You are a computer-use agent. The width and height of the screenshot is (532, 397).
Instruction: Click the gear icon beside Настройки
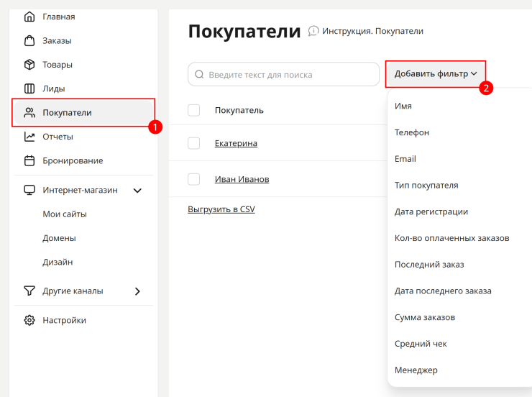(29, 320)
